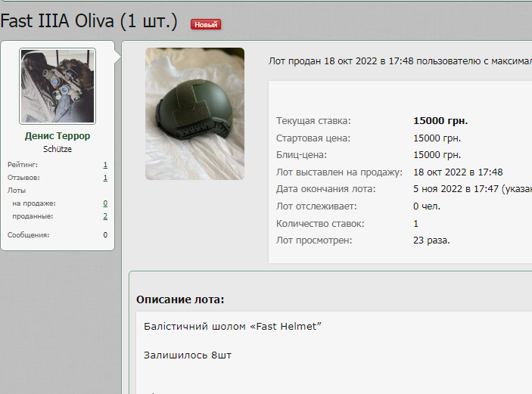Click the Блиц-цена value
532x394 pixels.
click(x=437, y=155)
